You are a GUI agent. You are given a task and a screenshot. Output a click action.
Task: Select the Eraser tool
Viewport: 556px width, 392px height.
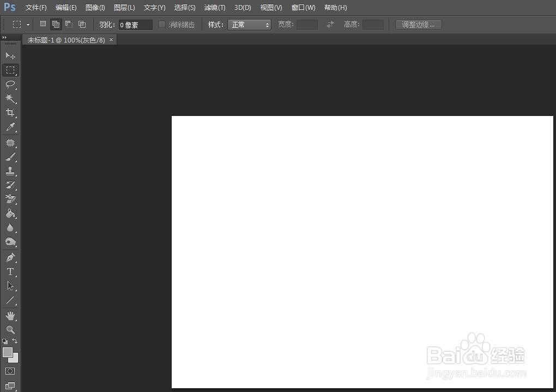[10, 199]
